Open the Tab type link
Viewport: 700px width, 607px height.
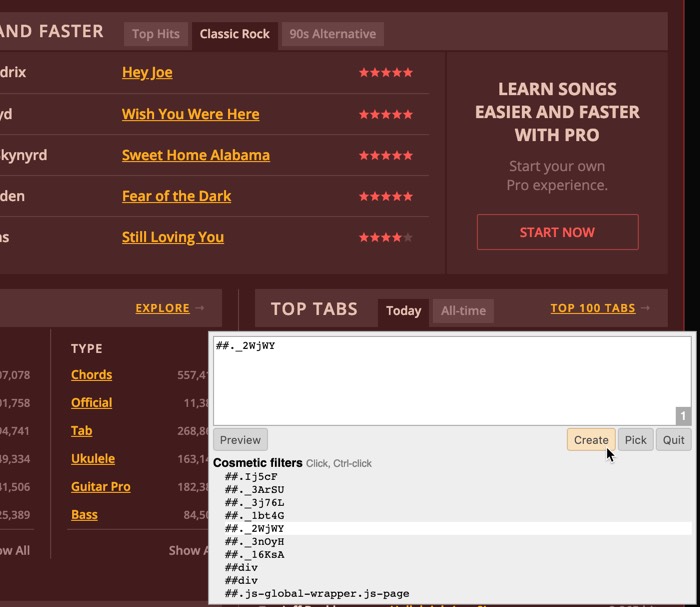coord(82,431)
